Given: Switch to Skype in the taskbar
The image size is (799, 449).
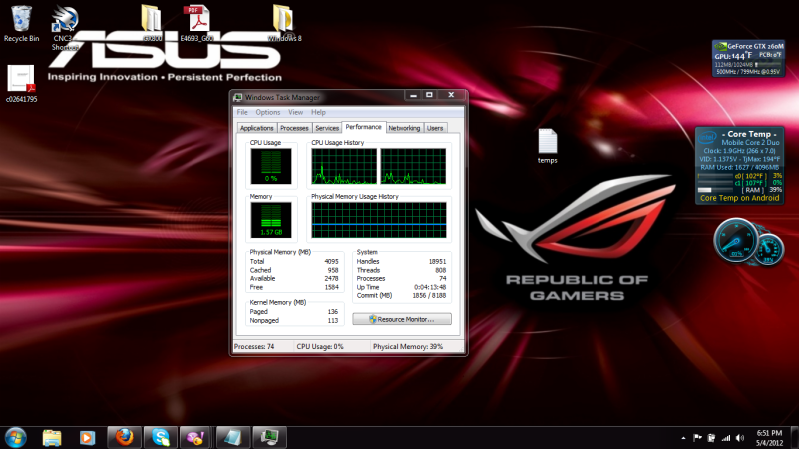Looking at the screenshot, I should (x=161, y=437).
